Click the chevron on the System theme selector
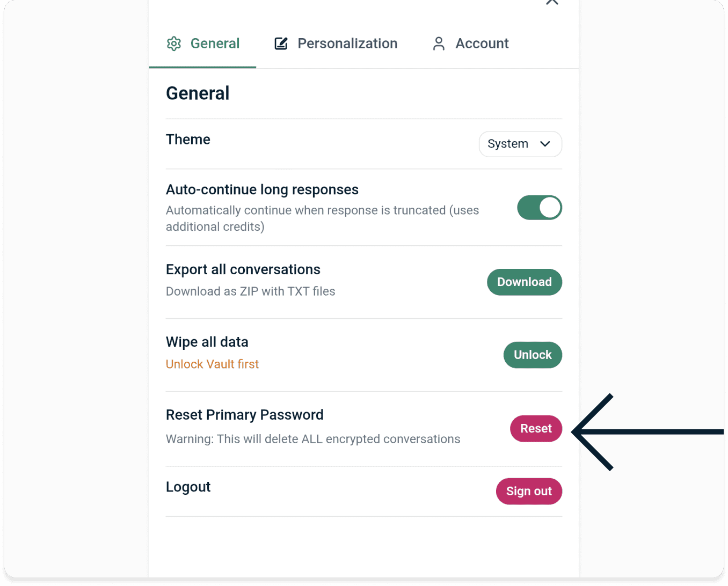728x586 pixels. click(x=545, y=144)
